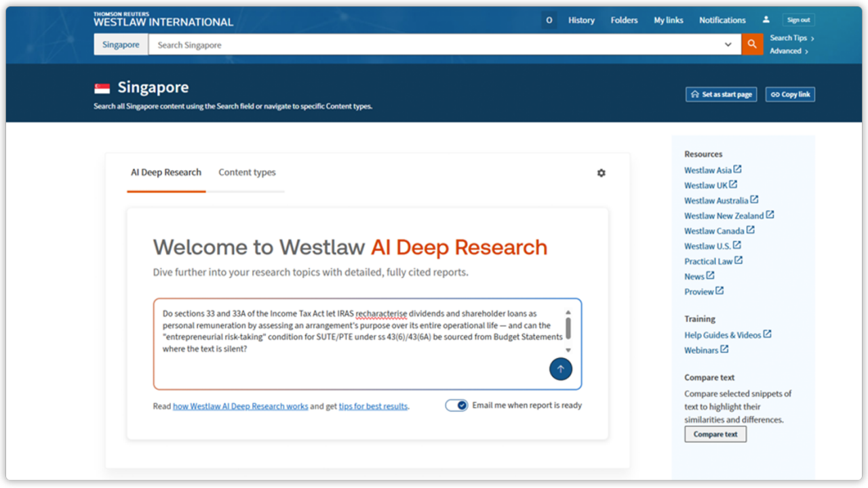Click the Singapore page heading
The width and height of the screenshot is (868, 488).
point(153,87)
